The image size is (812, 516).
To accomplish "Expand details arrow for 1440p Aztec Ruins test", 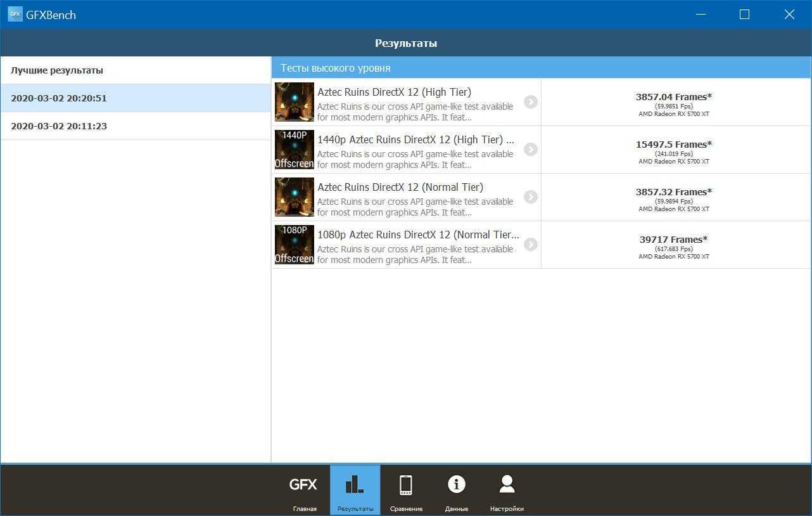I will point(530,150).
